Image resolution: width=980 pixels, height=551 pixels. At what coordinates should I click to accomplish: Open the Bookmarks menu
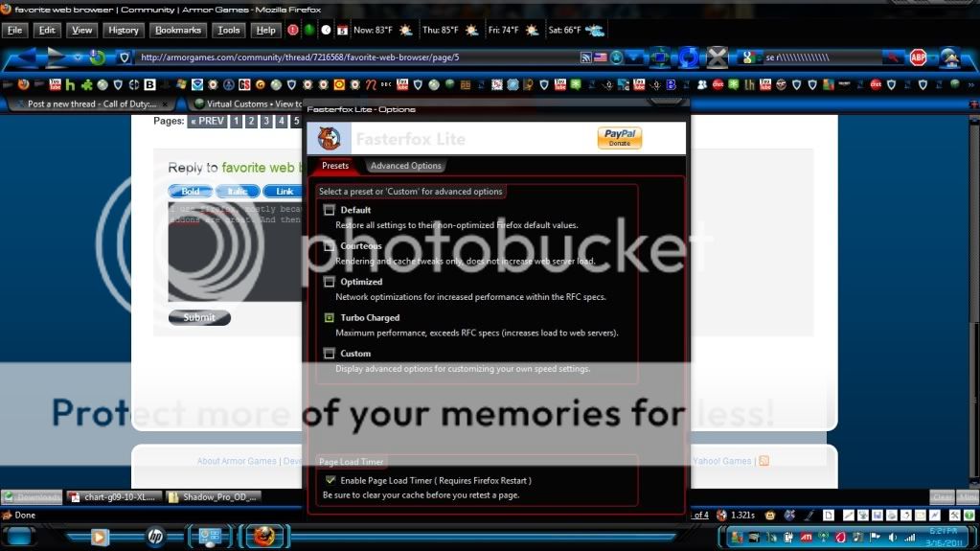tap(178, 30)
